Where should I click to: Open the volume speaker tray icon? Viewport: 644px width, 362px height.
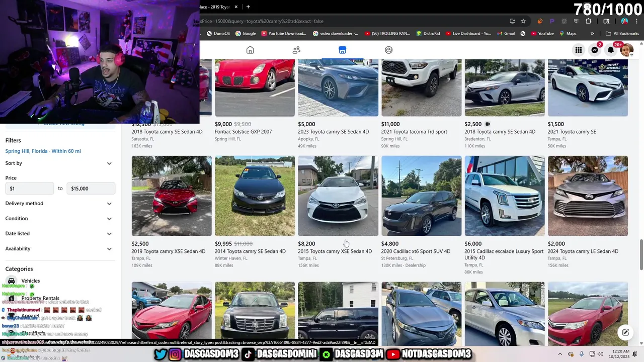tap(601, 354)
